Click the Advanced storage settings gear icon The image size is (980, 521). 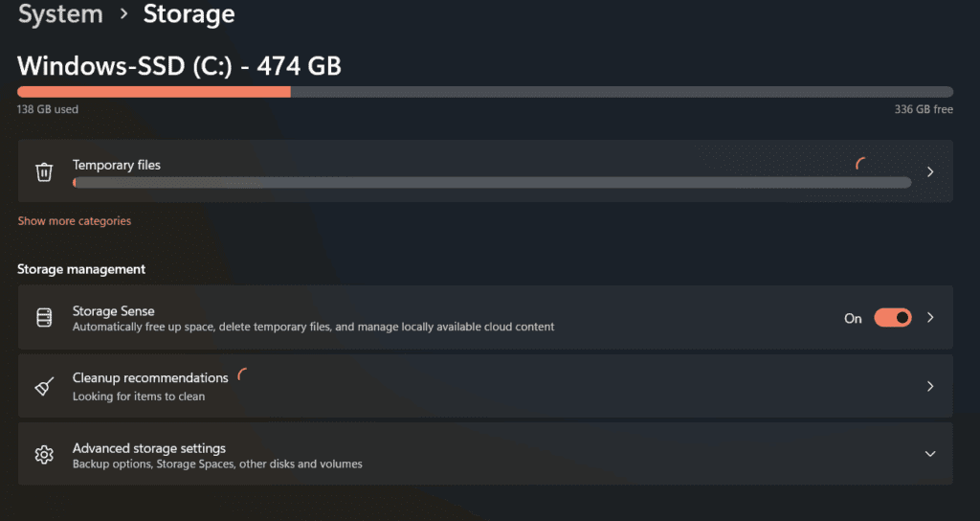[44, 454]
